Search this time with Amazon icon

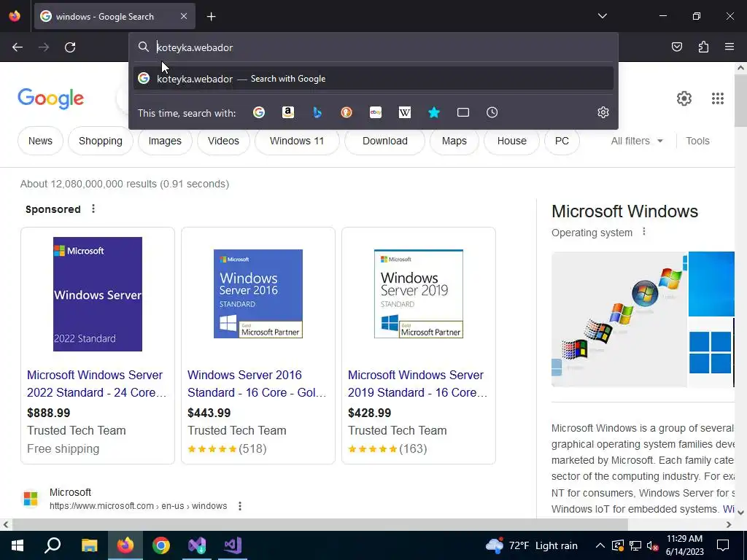287,112
